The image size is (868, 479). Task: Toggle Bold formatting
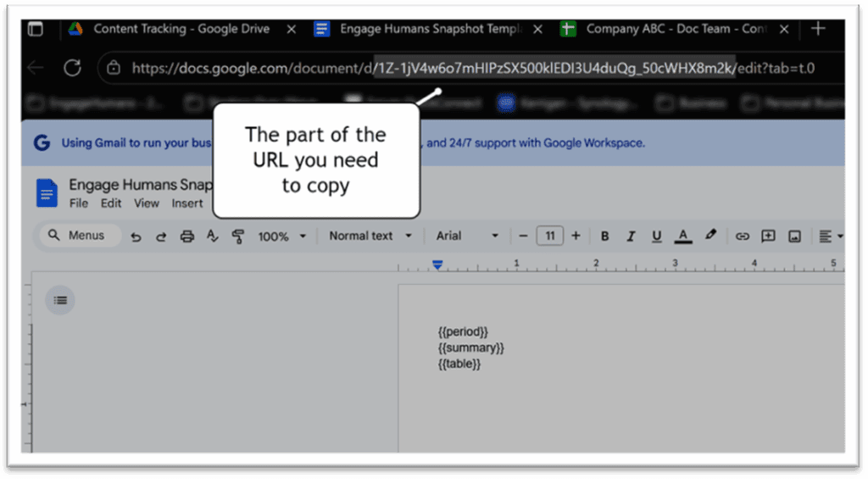click(x=605, y=236)
